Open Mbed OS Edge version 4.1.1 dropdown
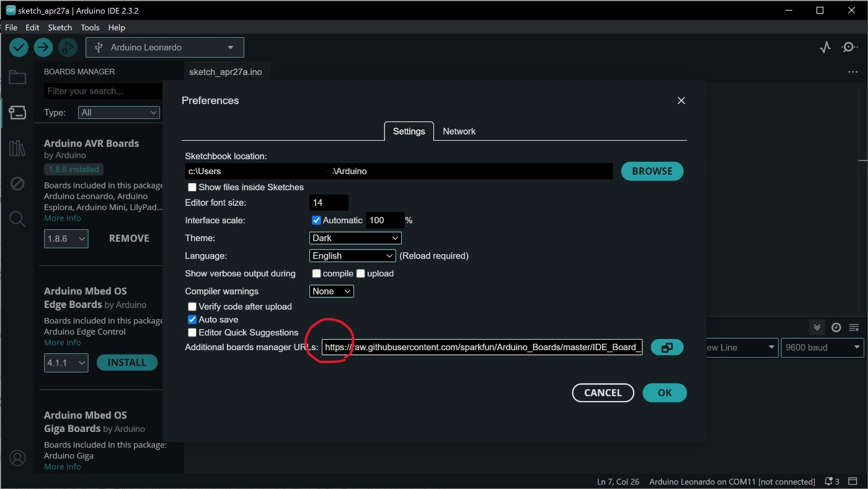 click(66, 363)
